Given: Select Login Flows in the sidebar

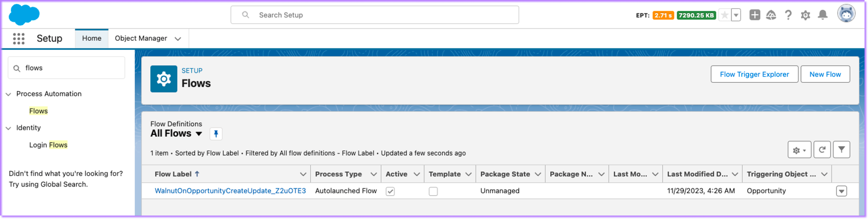Looking at the screenshot, I should [48, 145].
